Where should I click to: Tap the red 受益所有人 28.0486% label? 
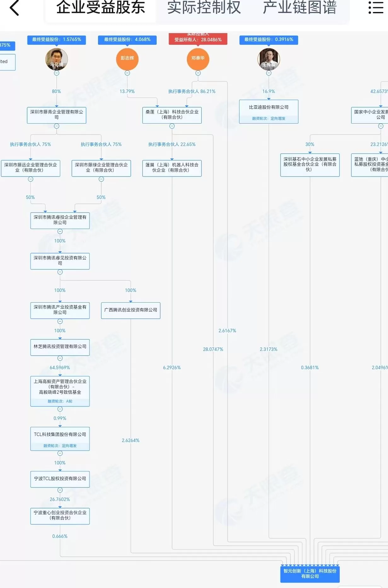[x=198, y=39]
